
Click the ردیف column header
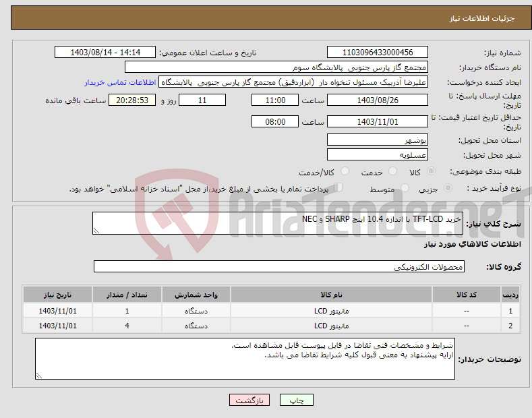[510, 295]
